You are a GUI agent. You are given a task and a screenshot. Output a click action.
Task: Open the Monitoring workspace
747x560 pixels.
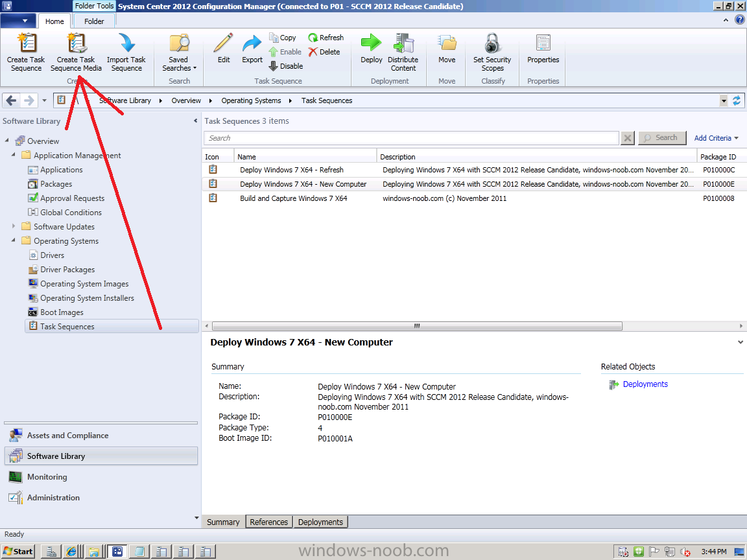pyautogui.click(x=101, y=476)
